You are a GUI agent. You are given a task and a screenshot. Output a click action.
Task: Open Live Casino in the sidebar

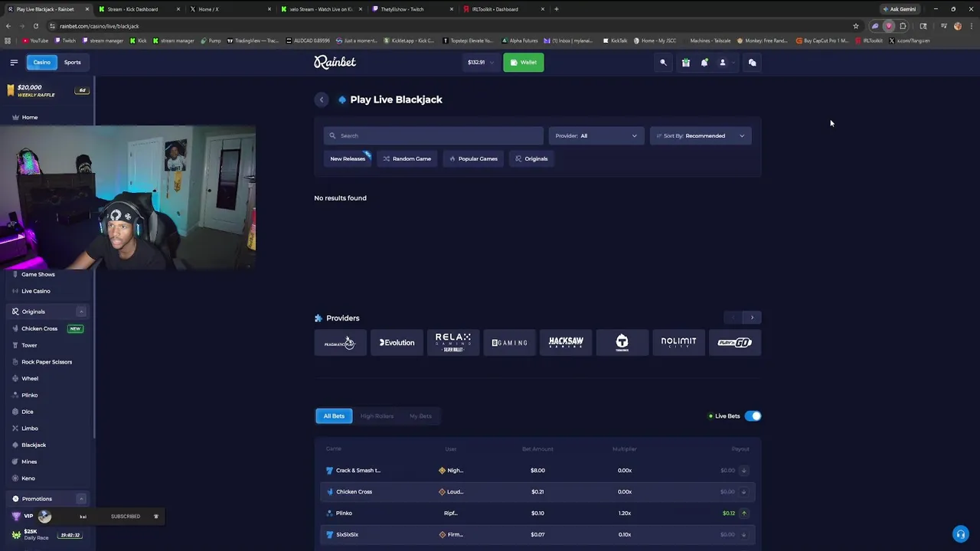pyautogui.click(x=35, y=291)
